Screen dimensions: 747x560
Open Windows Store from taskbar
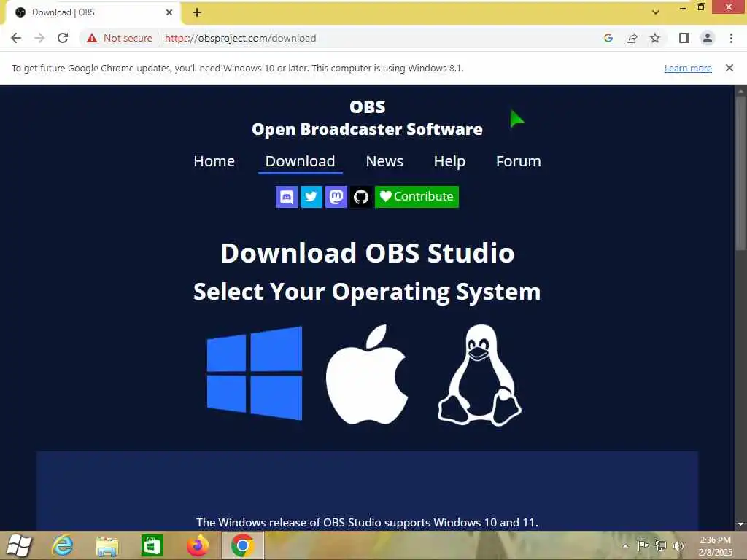click(x=152, y=545)
